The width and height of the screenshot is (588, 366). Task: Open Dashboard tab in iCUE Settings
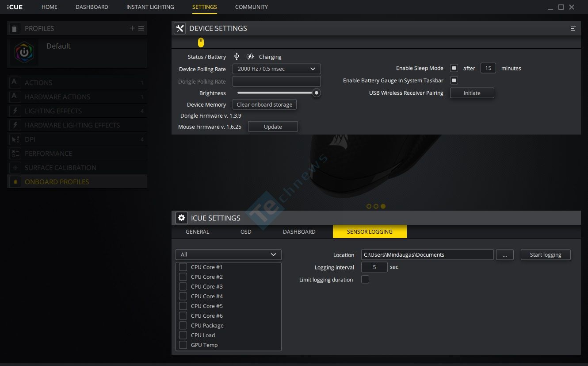pyautogui.click(x=299, y=231)
